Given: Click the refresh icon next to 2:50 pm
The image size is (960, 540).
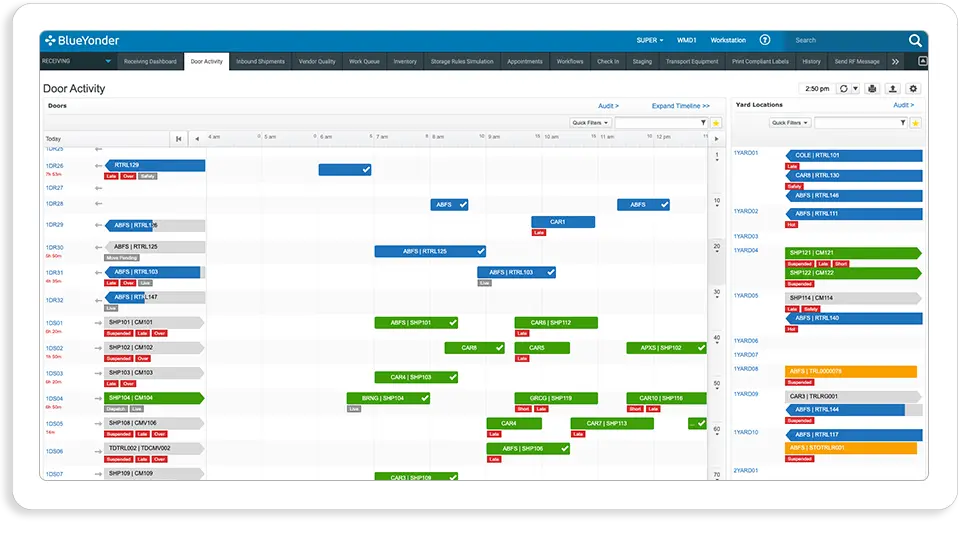Looking at the screenshot, I should coord(843,89).
